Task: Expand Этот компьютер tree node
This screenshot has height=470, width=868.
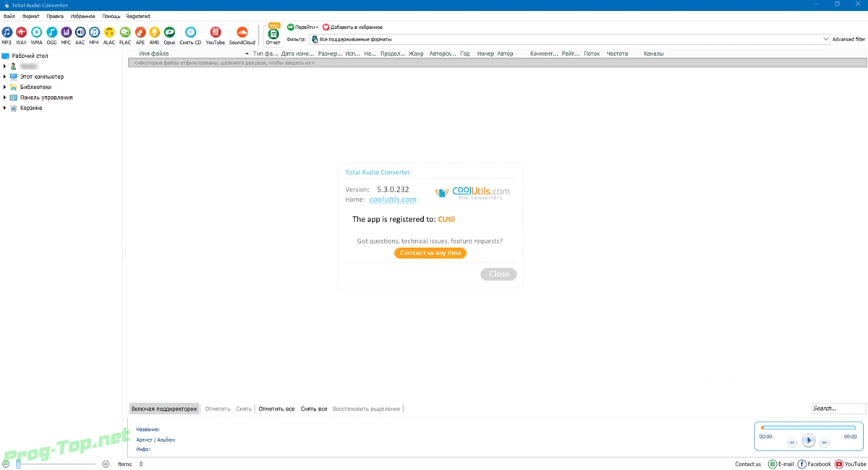Action: click(4, 77)
